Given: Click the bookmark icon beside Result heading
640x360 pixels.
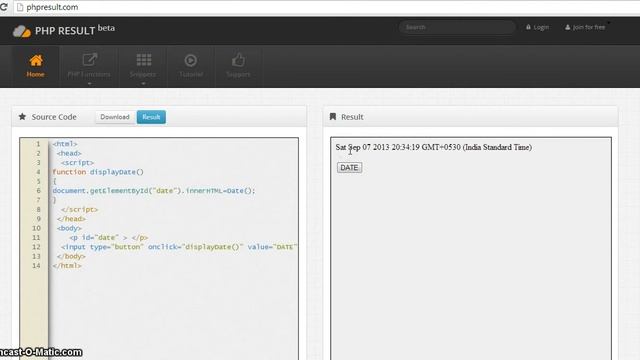Looking at the screenshot, I should coord(333,117).
